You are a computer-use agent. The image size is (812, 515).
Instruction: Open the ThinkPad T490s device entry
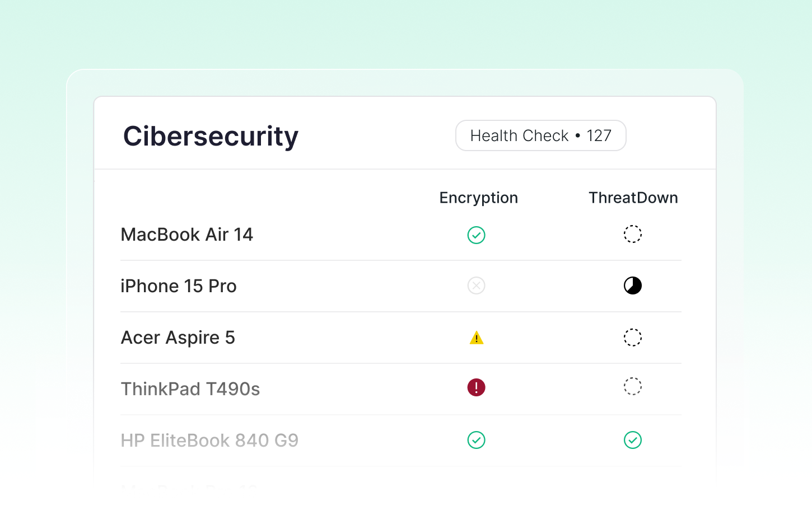190,388
